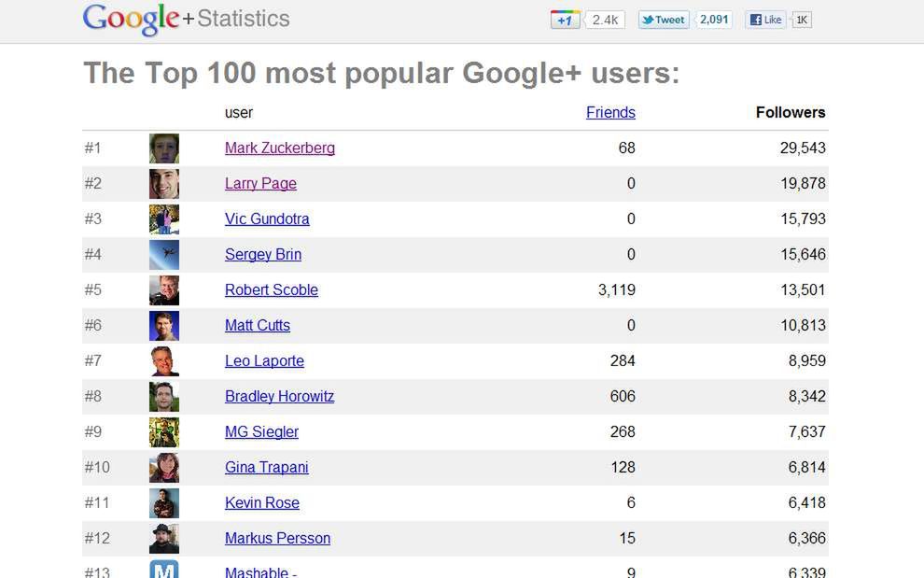The height and width of the screenshot is (578, 924).
Task: Open Vic Gundotra's profile link
Action: (x=267, y=219)
